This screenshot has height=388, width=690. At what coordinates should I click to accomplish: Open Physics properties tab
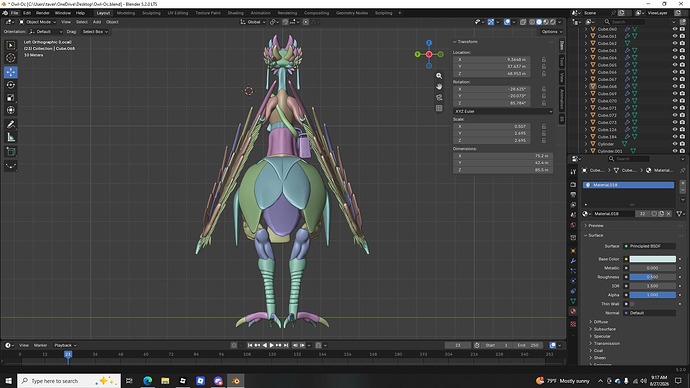point(573,281)
